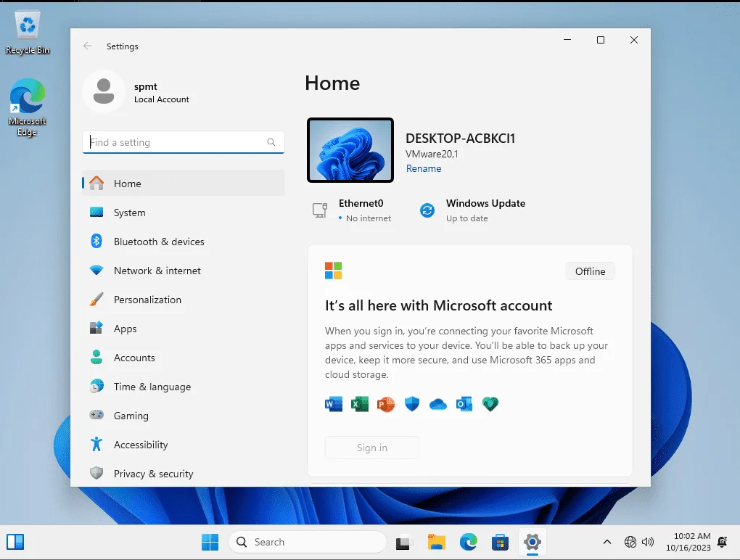The width and height of the screenshot is (740, 560).
Task: Click the spmt user profile avatar
Action: click(104, 91)
